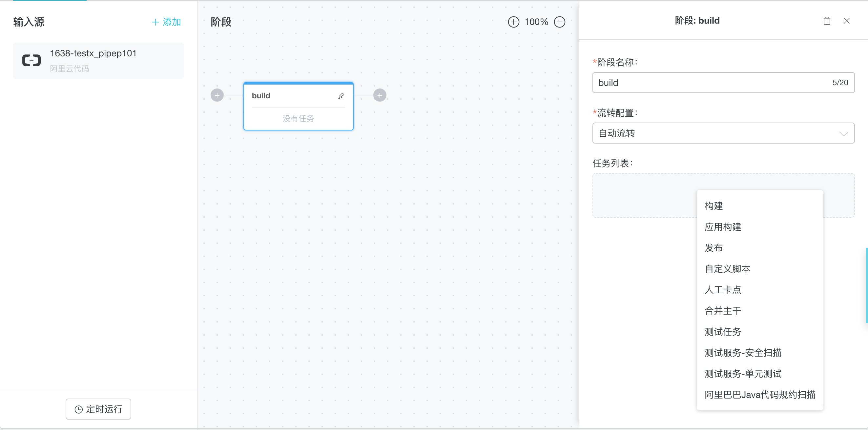Click the 阿里云代码 source label
The height and width of the screenshot is (430, 868).
pos(70,69)
